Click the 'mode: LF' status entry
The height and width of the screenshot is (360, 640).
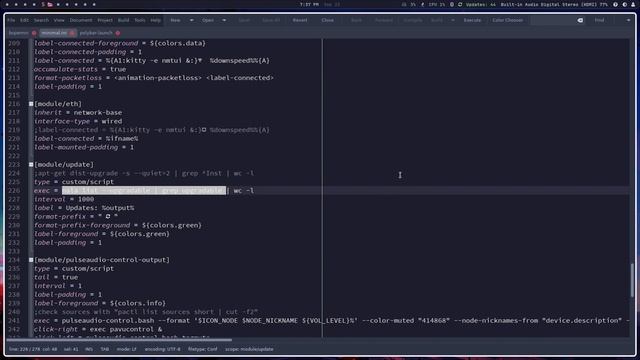pyautogui.click(x=127, y=349)
